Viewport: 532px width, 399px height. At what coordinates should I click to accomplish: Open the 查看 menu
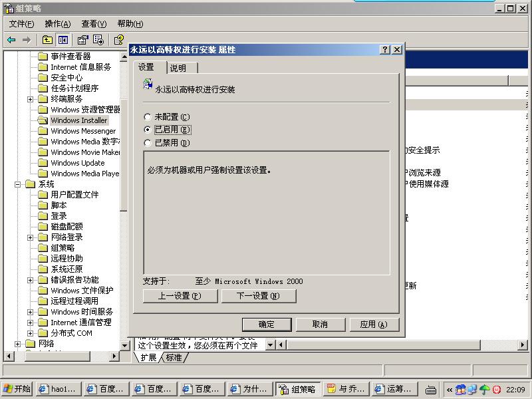(94, 24)
